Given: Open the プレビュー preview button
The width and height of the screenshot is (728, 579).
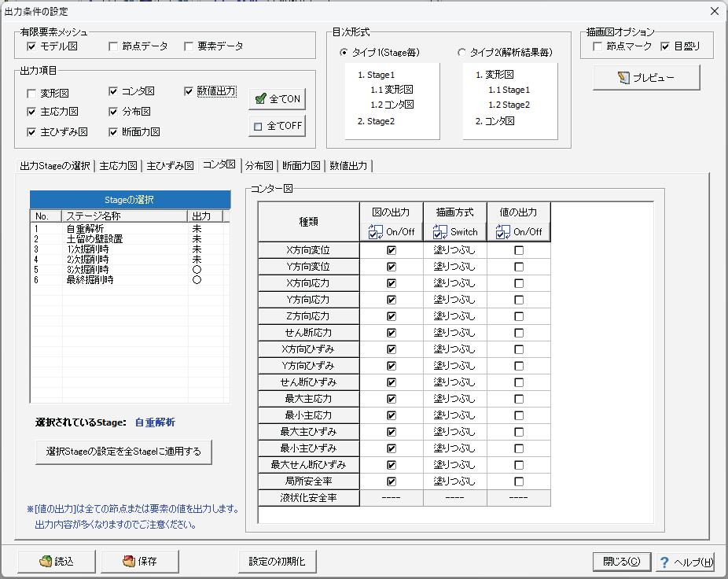Looking at the screenshot, I should coord(646,78).
